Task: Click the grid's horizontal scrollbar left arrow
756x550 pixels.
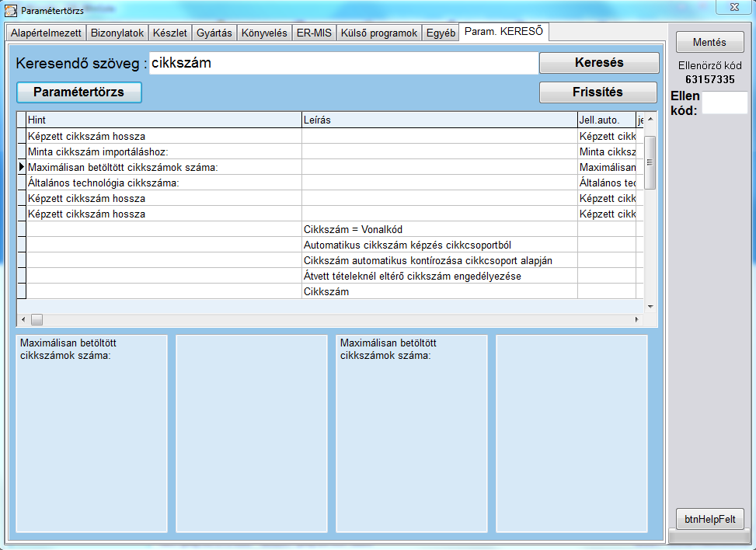Action: [x=23, y=319]
